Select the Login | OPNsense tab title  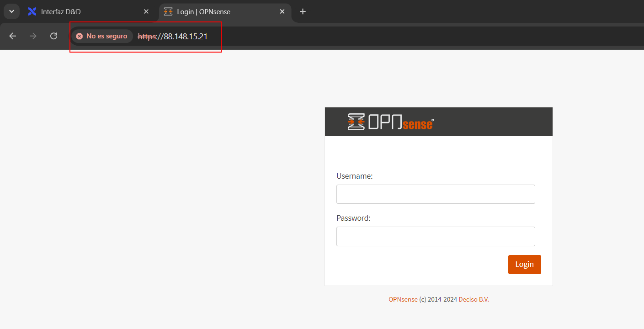coord(203,12)
